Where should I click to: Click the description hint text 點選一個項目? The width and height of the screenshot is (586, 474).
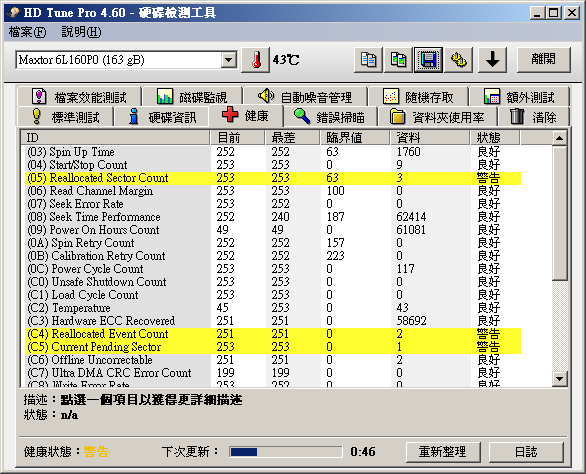(x=151, y=400)
